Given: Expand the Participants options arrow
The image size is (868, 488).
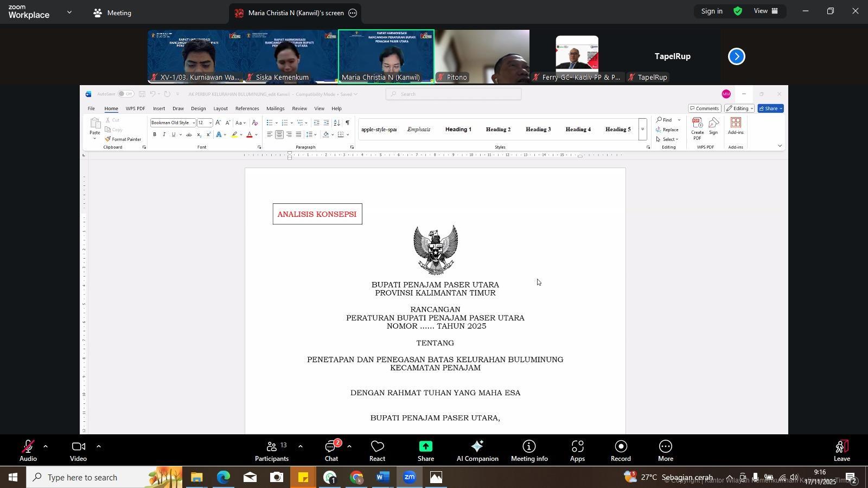Looking at the screenshot, I should pyautogui.click(x=300, y=447).
